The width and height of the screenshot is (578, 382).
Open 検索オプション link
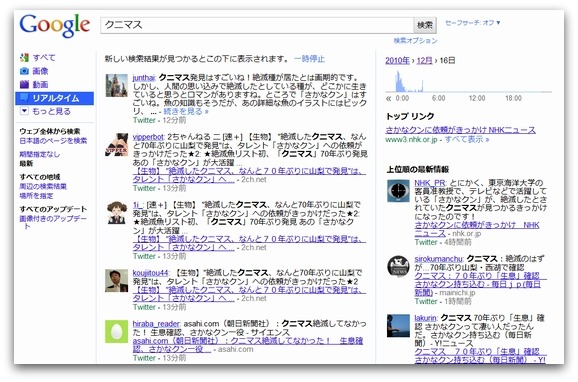tap(415, 41)
